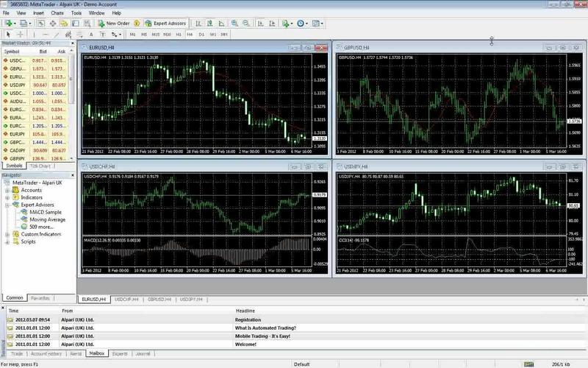Switch timeframe to H1
588x368 pixels.
click(x=179, y=35)
